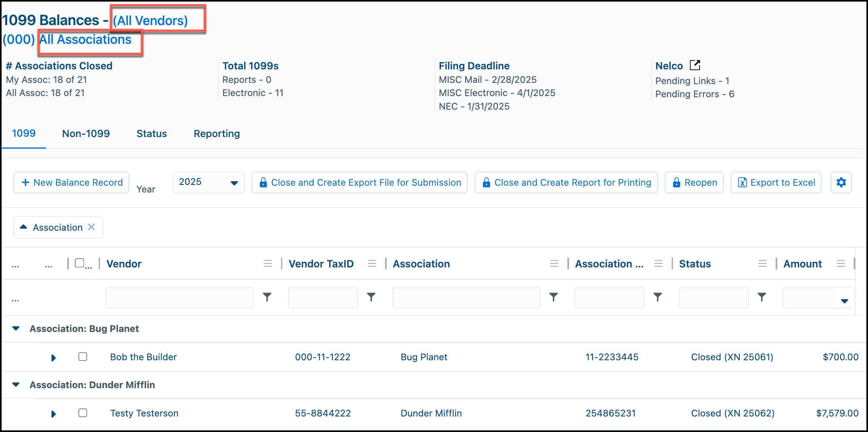Open the Association column hamburger menu

pos(554,264)
